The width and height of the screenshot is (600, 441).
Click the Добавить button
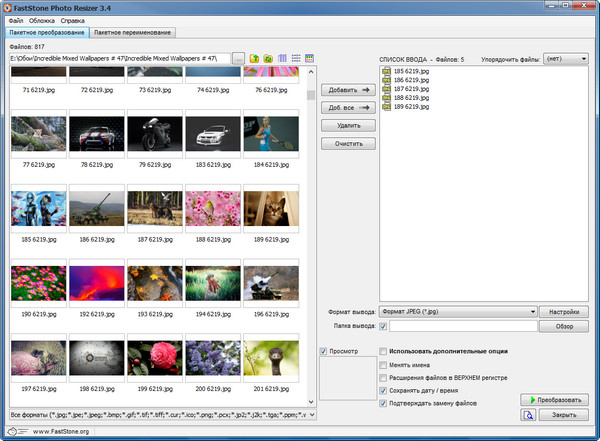348,90
